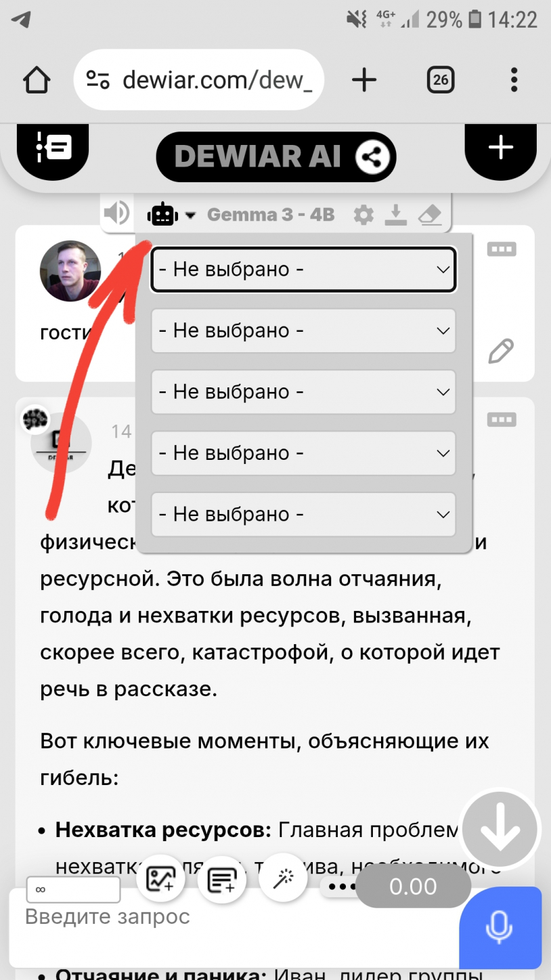Toggle the speaker sound icon
This screenshot has width=551, height=980.
point(116,214)
